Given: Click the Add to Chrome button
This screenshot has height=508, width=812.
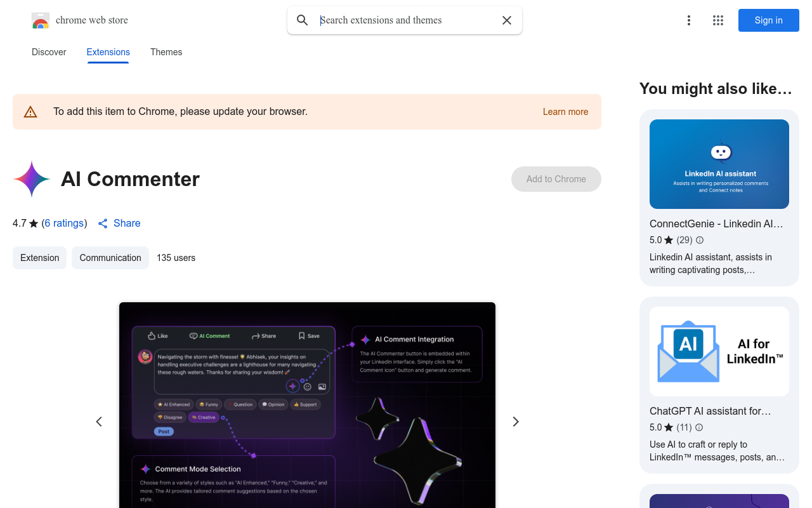Looking at the screenshot, I should pos(556,179).
